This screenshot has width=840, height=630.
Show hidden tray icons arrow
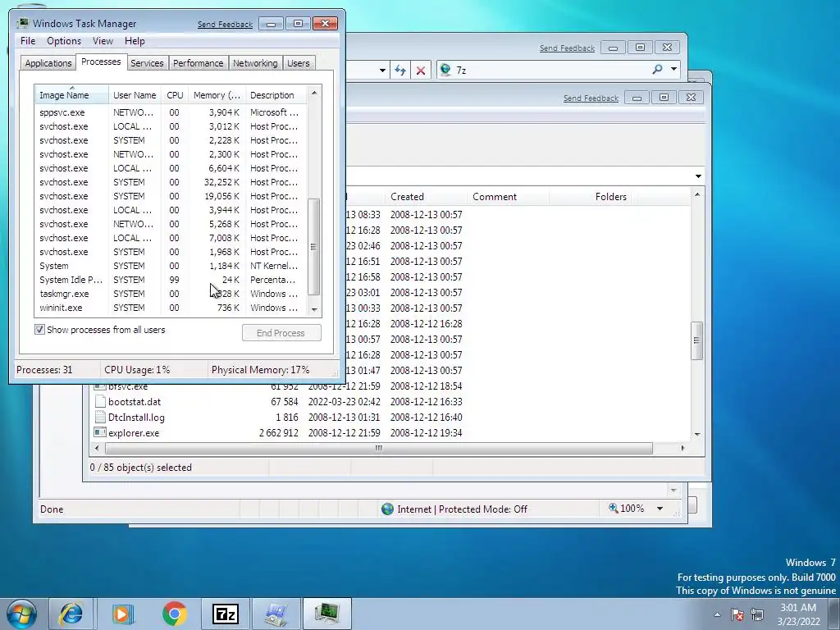click(x=717, y=614)
